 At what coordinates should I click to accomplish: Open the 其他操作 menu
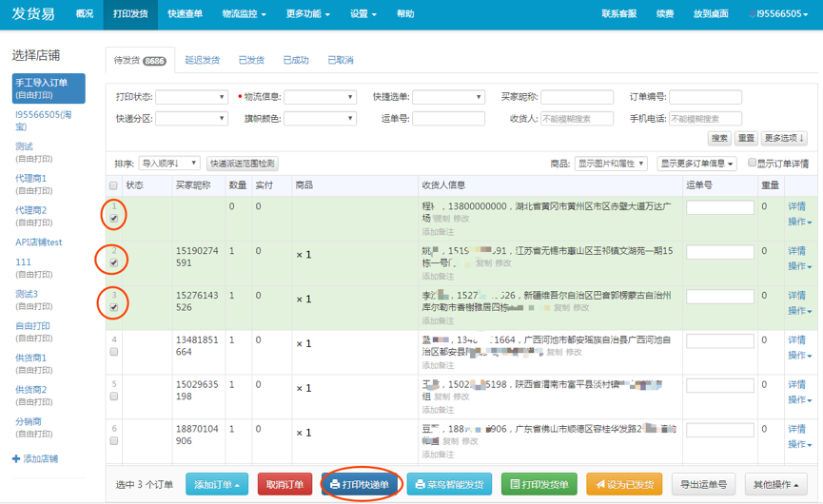775,484
